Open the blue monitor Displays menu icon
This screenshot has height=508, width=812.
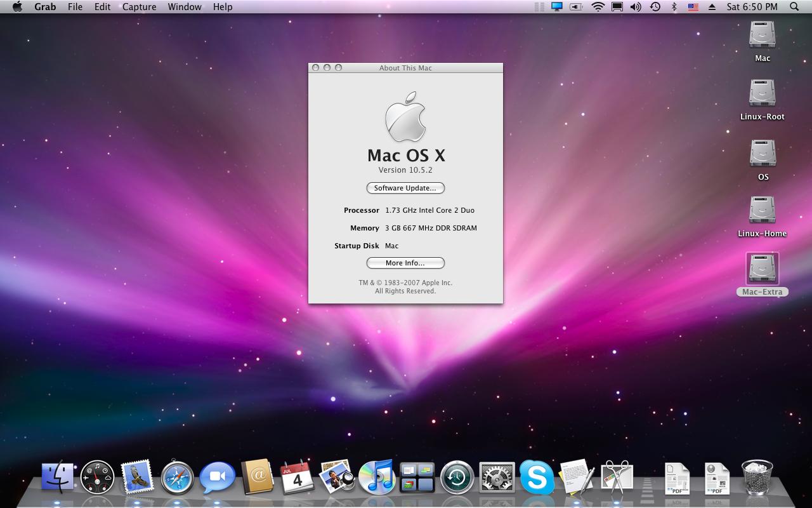557,7
